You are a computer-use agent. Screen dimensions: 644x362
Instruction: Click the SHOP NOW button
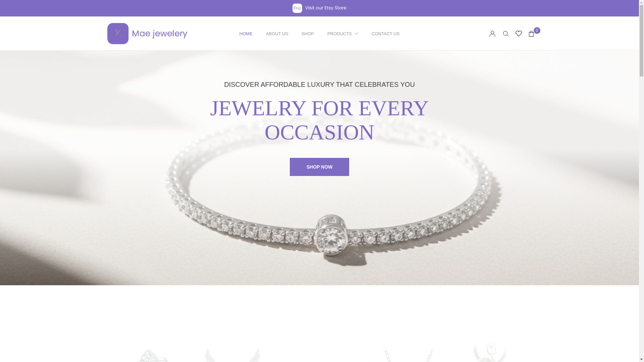(319, 167)
